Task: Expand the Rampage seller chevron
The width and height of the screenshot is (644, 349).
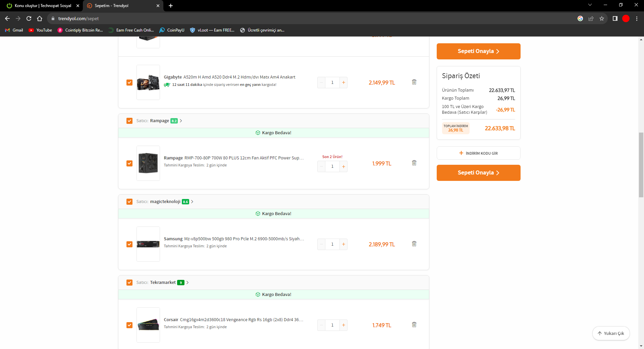Action: coord(181,121)
